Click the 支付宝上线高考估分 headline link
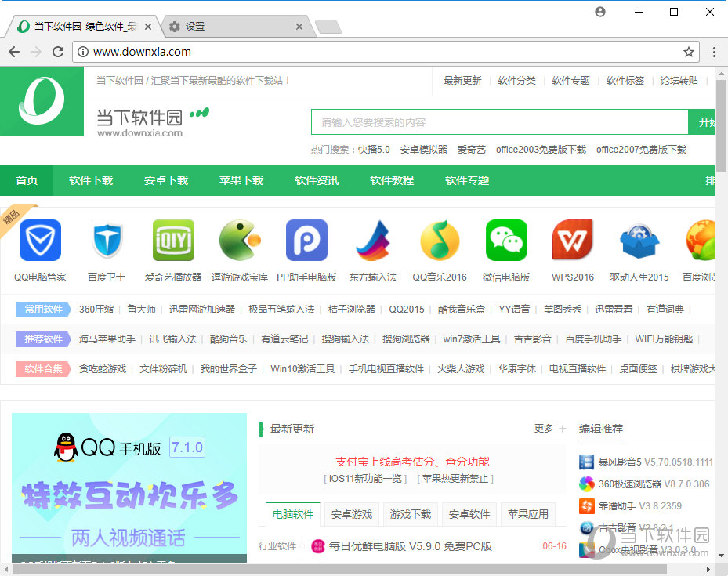Screen dimensions: 728x576 pos(411,462)
